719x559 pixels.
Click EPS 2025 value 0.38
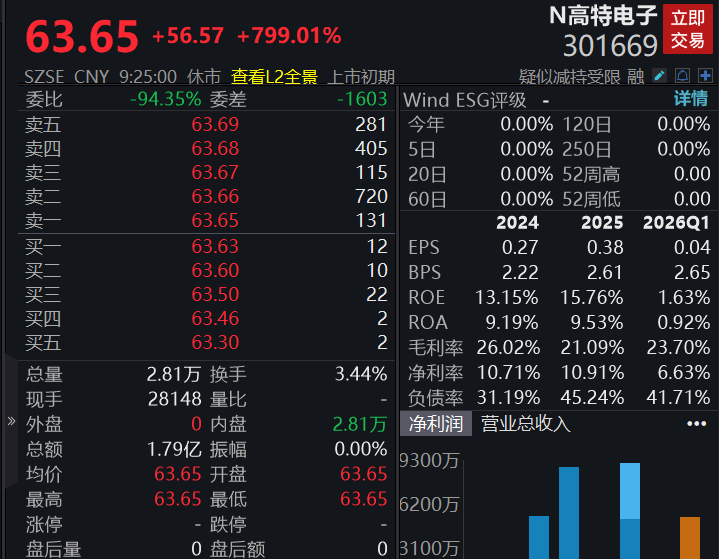click(x=605, y=248)
